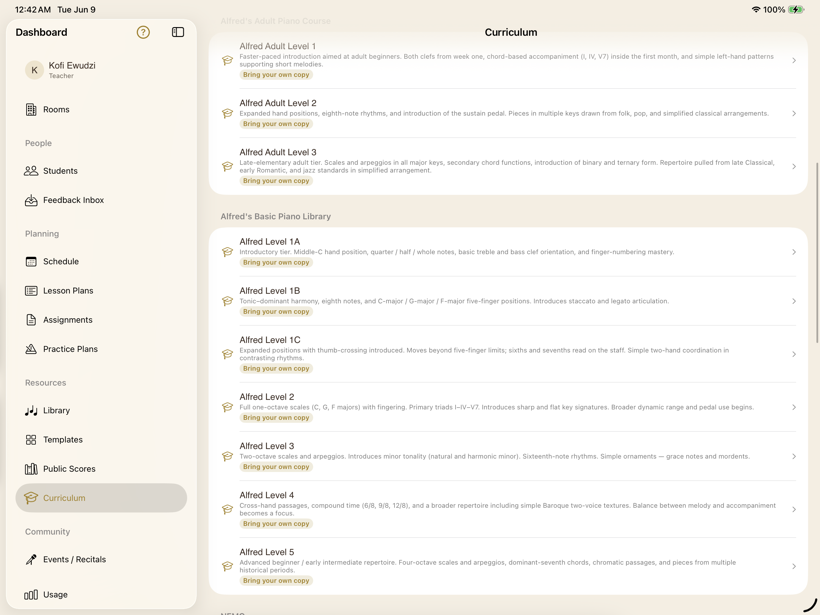The height and width of the screenshot is (615, 820).
Task: Click the Events / Recitals microphone icon
Action: coord(31,560)
